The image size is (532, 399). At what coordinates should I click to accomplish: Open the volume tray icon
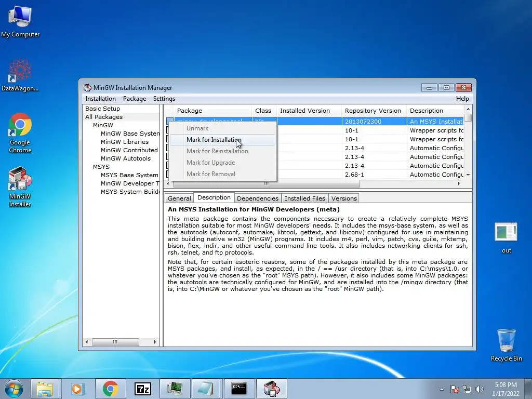[479, 389]
